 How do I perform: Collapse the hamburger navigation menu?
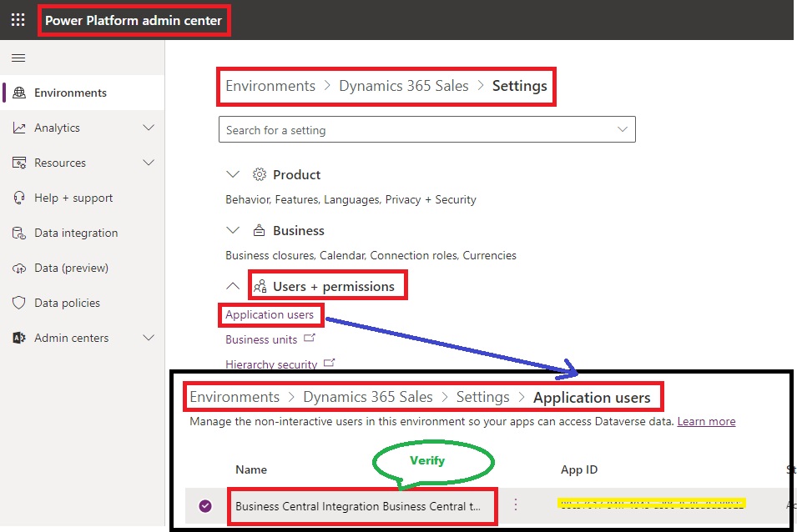click(x=18, y=58)
